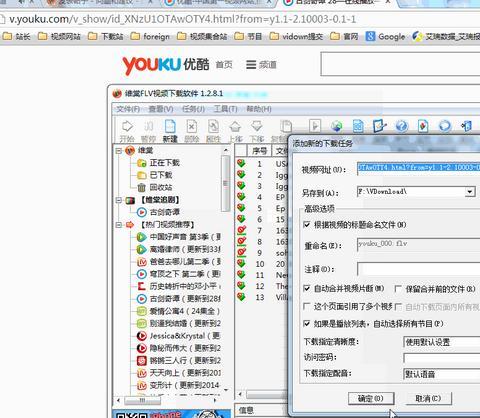480x418 pixels.
Task: Click the 开始 (Start) toolbar icon
Action: point(127,131)
